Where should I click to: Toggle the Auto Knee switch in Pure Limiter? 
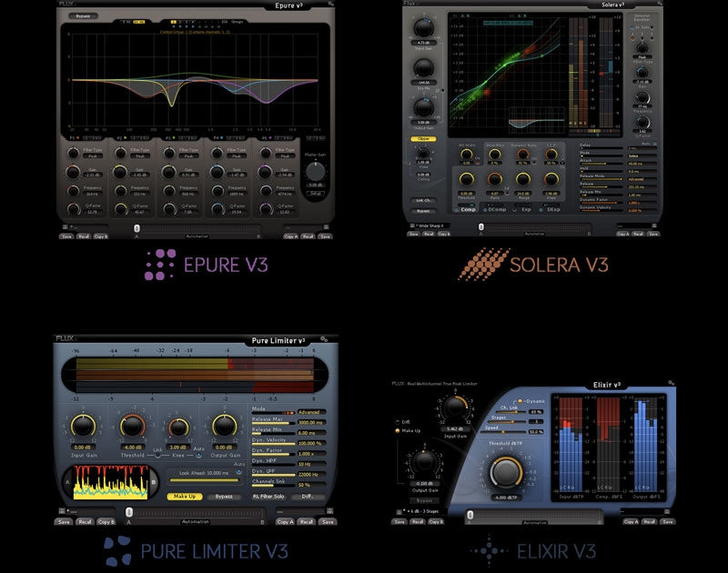coord(198,456)
